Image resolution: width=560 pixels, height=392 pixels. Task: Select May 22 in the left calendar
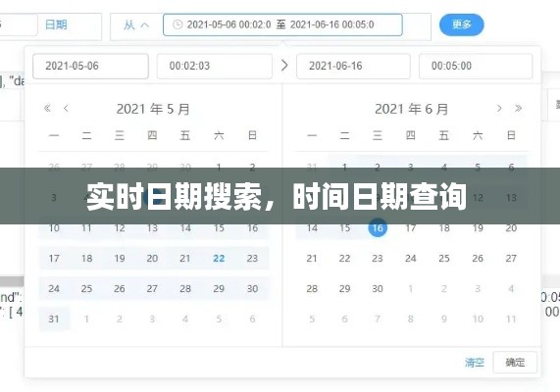click(x=219, y=258)
